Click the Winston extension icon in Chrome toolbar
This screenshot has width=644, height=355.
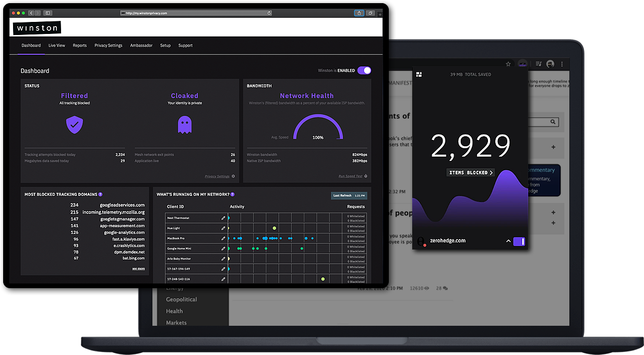point(522,64)
